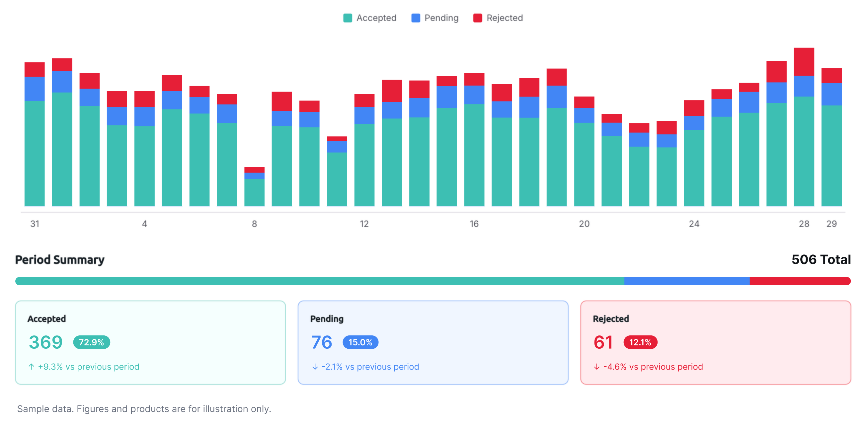
Task: Click the Pending legend label
Action: [441, 18]
